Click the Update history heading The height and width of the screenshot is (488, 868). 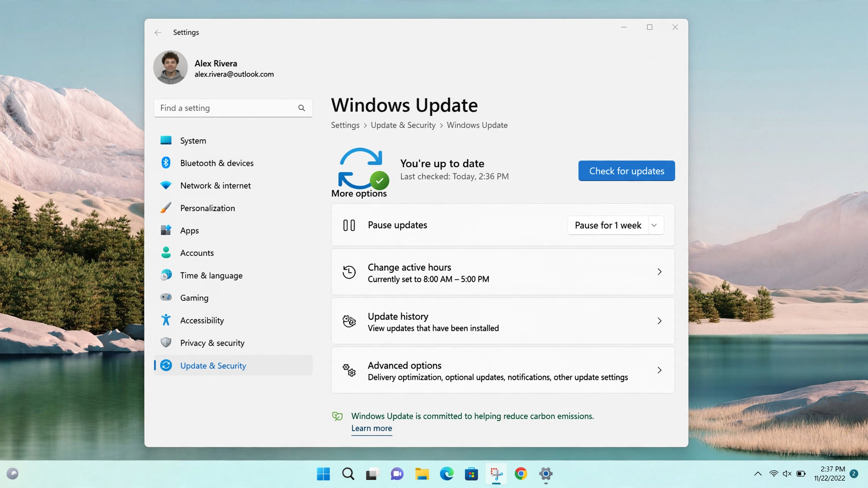point(398,316)
